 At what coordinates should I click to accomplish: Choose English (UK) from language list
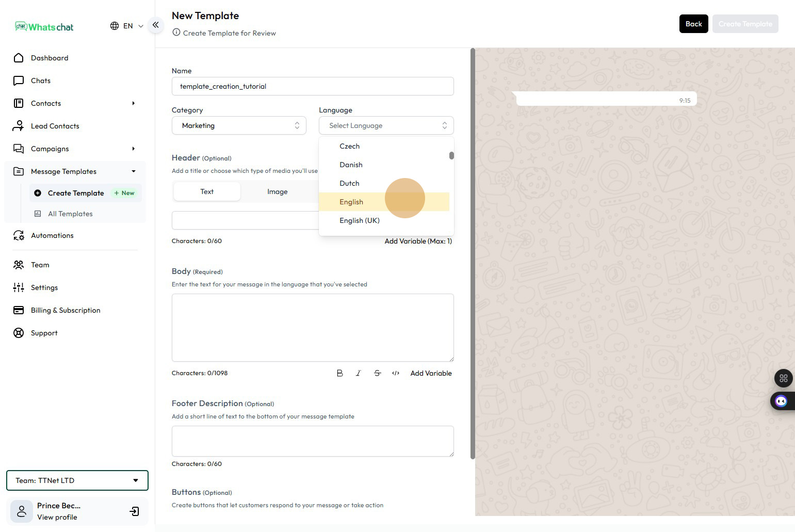360,220
